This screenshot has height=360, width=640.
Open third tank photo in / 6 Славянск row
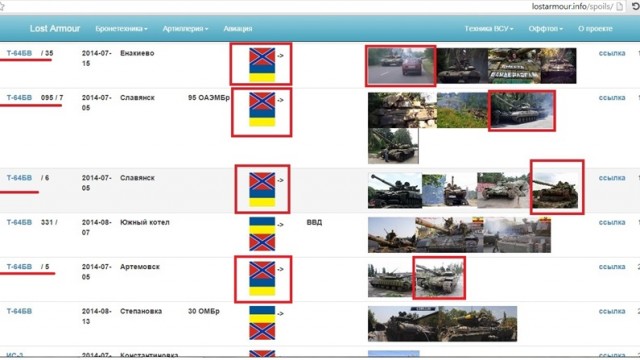pos(504,190)
